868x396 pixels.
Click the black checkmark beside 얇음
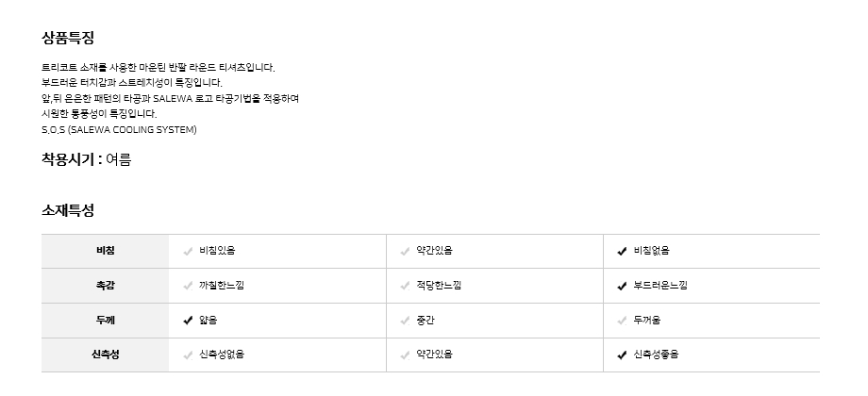tap(188, 321)
